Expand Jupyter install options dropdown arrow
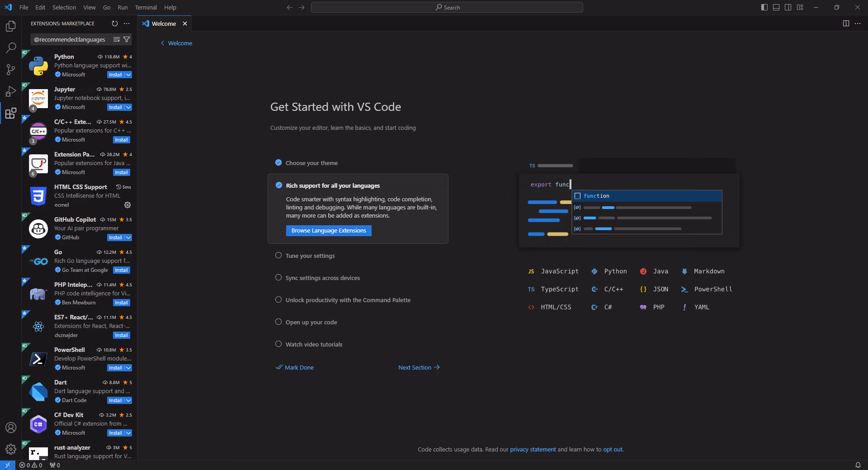Image resolution: width=868 pixels, height=470 pixels. [x=128, y=107]
